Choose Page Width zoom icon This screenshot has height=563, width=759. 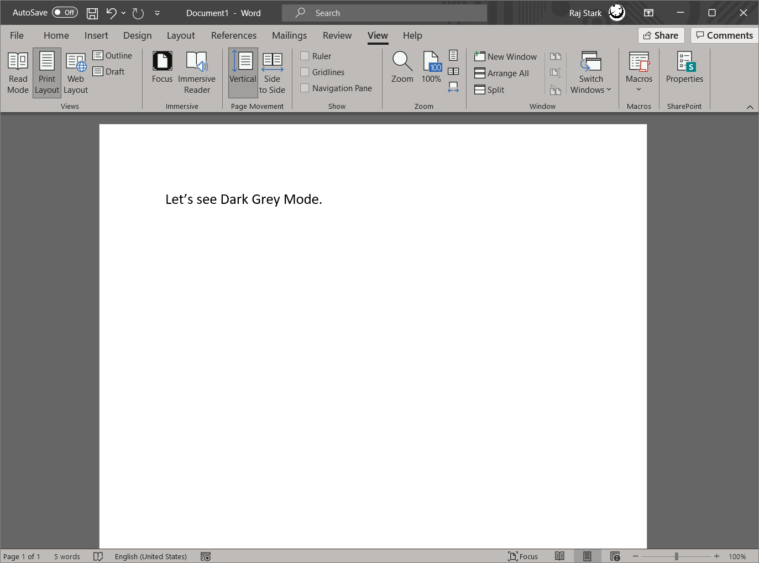[453, 88]
